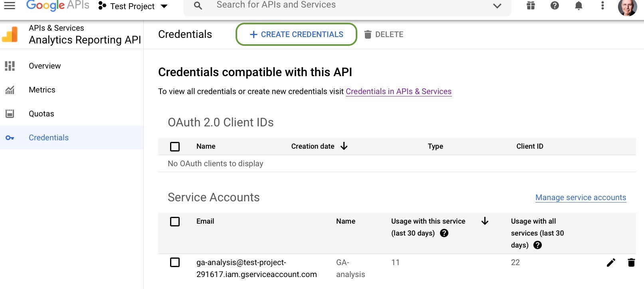Check the ga-analysis service account row
Viewport: 644px width, 289px height.
(x=175, y=262)
